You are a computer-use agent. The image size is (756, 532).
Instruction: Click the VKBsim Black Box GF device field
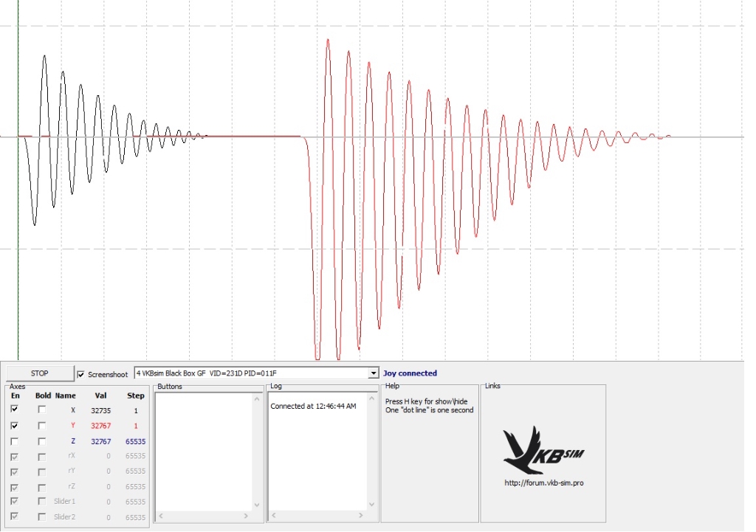point(251,374)
